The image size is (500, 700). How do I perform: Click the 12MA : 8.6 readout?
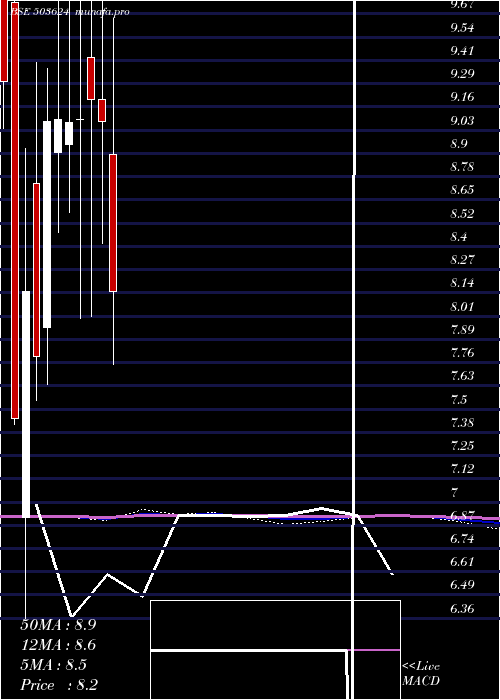click(x=58, y=645)
